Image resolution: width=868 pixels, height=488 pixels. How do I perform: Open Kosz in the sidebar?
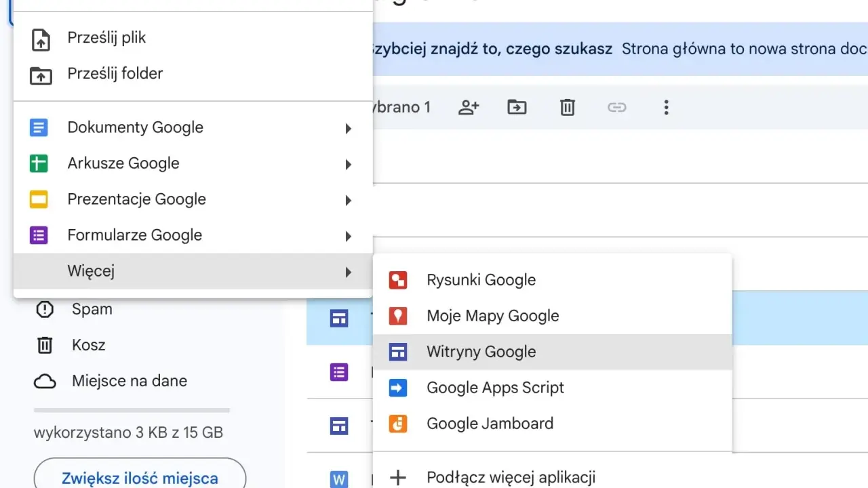pyautogui.click(x=89, y=345)
